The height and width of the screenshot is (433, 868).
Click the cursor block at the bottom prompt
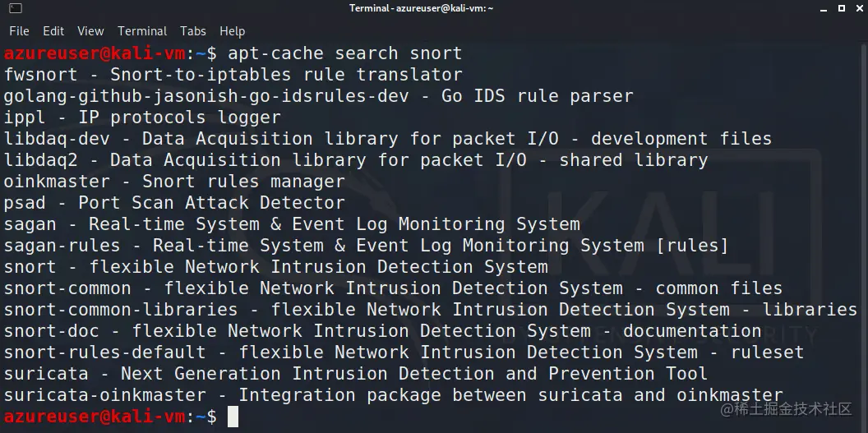coord(233,417)
